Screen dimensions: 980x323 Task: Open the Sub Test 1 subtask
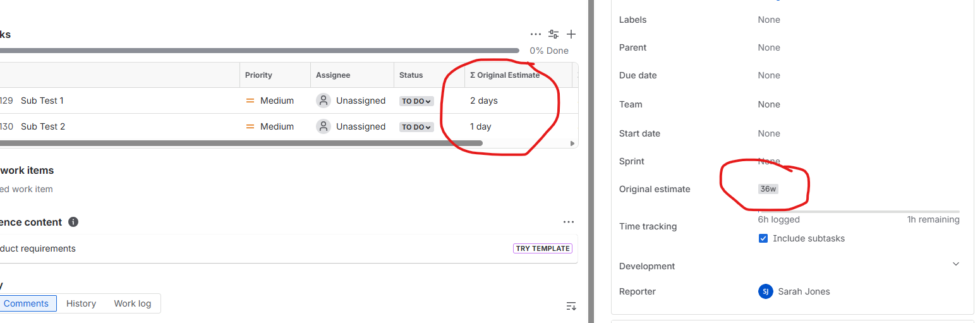(42, 101)
